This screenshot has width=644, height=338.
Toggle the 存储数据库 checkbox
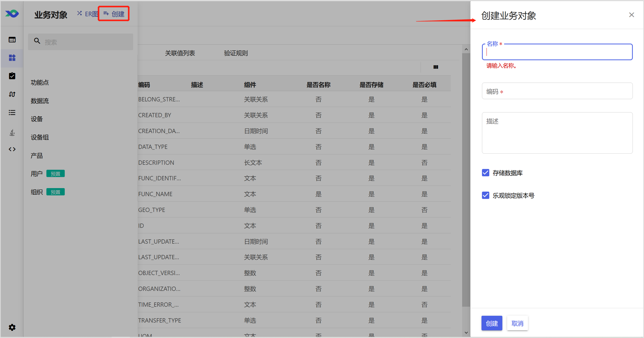pyautogui.click(x=485, y=173)
